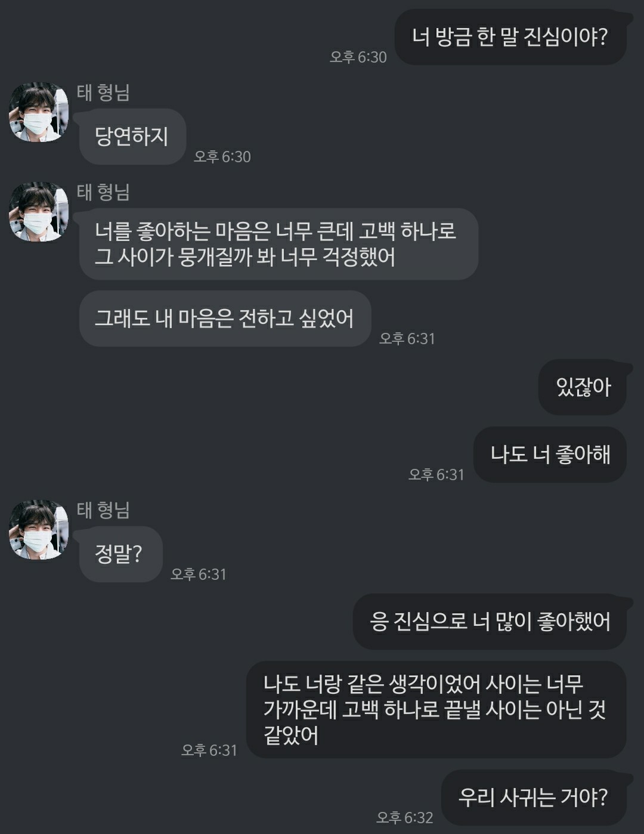The width and height of the screenshot is (644, 834).
Task: Tap the 오후 6:32 timestamp
Action: (x=404, y=817)
